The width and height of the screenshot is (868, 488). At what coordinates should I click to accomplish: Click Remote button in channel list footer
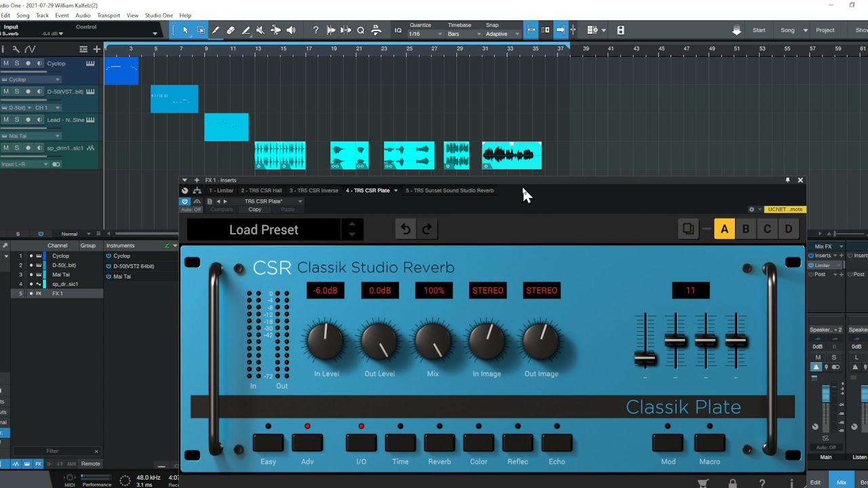91,464
